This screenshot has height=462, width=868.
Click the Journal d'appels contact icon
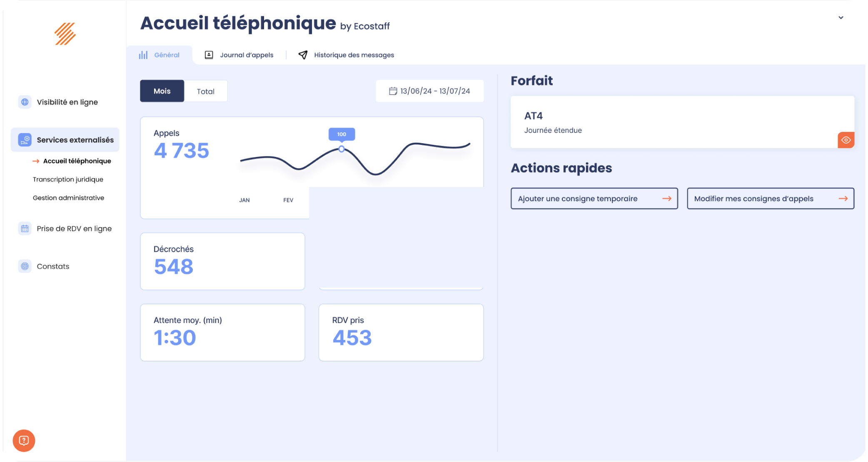(209, 55)
